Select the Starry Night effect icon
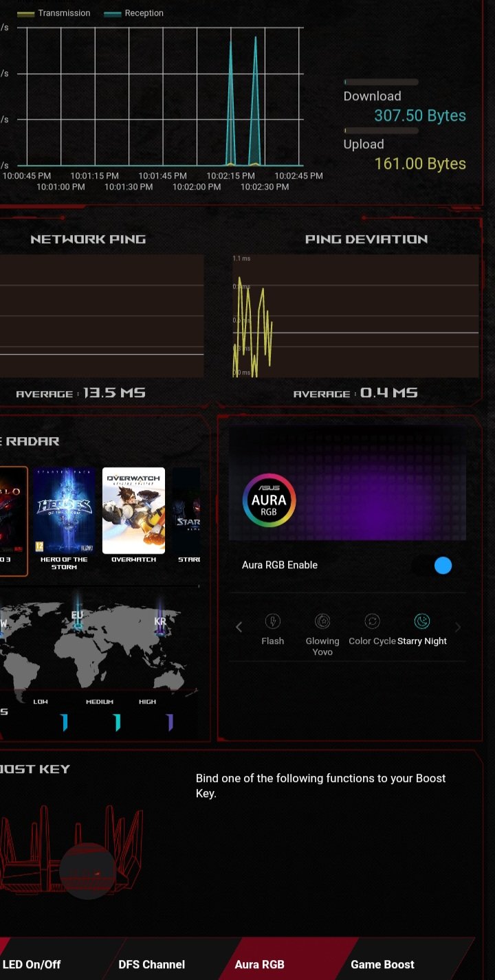 pyautogui.click(x=422, y=621)
